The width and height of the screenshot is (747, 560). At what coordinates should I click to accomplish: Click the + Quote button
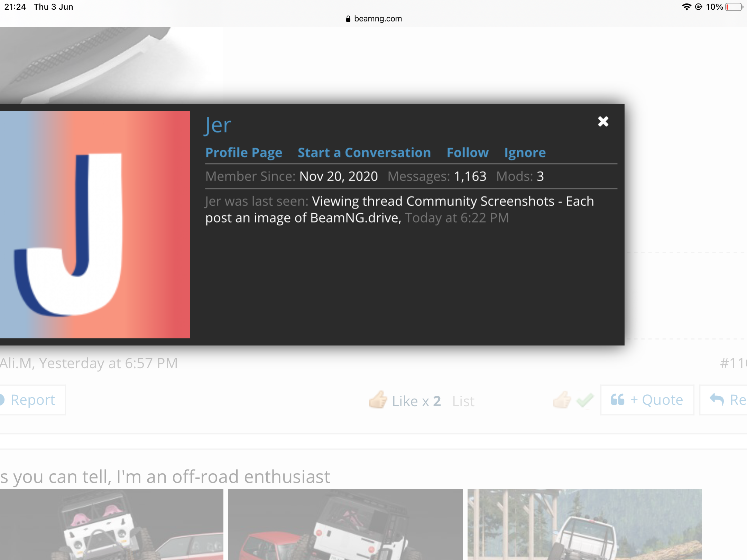[x=647, y=400]
